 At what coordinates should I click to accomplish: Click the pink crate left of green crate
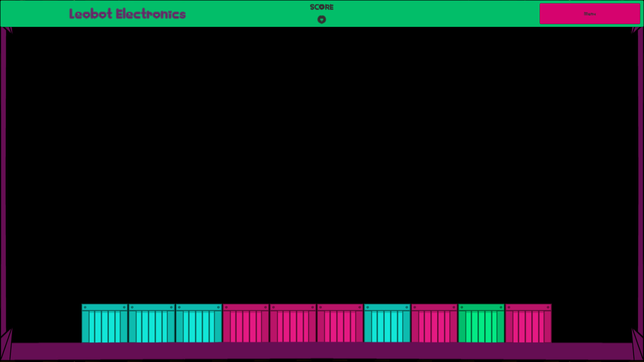pos(434,323)
